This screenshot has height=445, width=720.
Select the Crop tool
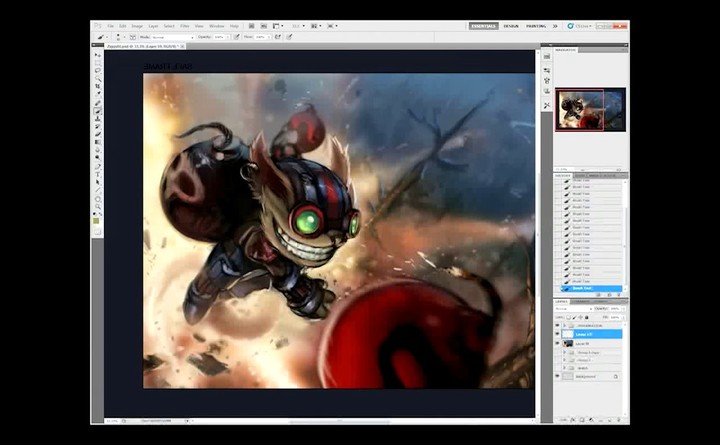coord(97,86)
